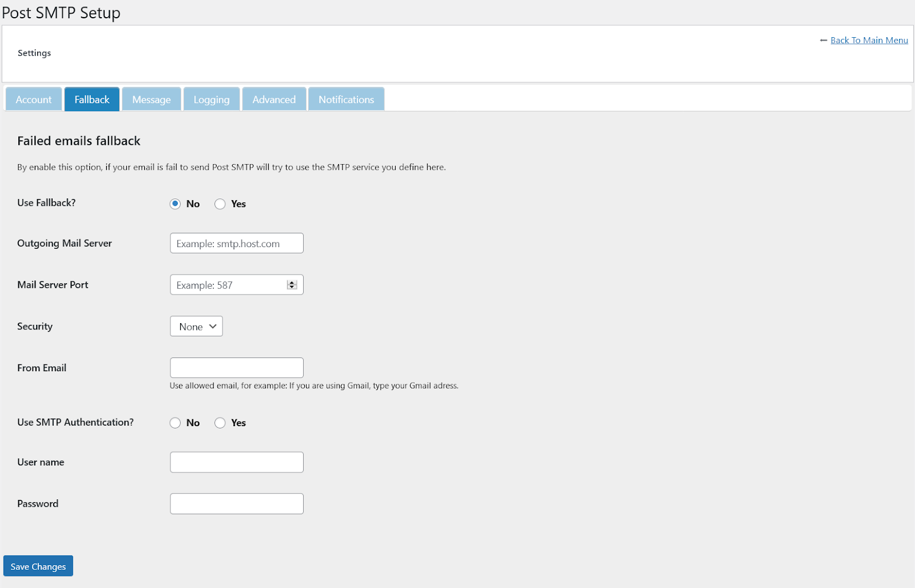Click the 'Failed emails fallback' heading
Screen dimensions: 915x588
click(x=79, y=141)
